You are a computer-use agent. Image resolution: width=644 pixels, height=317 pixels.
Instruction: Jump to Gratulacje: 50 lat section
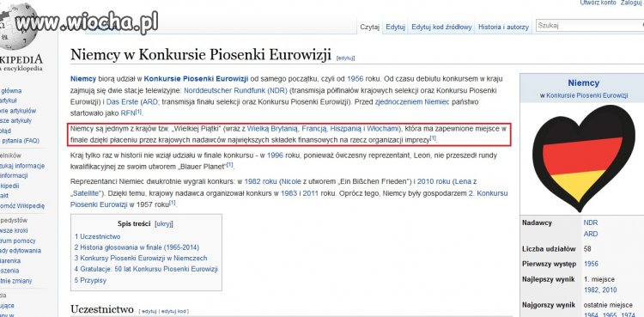[x=146, y=269]
